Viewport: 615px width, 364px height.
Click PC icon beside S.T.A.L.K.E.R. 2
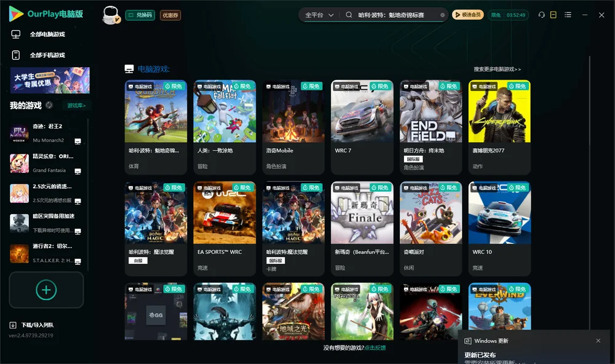click(x=77, y=262)
